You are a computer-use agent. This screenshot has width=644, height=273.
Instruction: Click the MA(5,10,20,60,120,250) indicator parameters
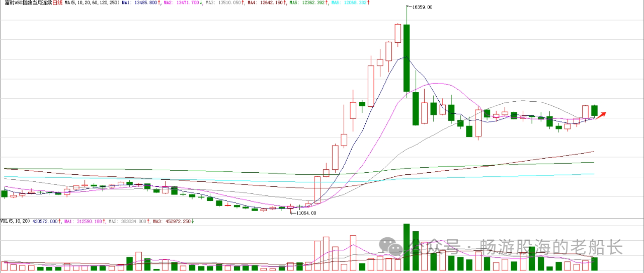[92, 3]
